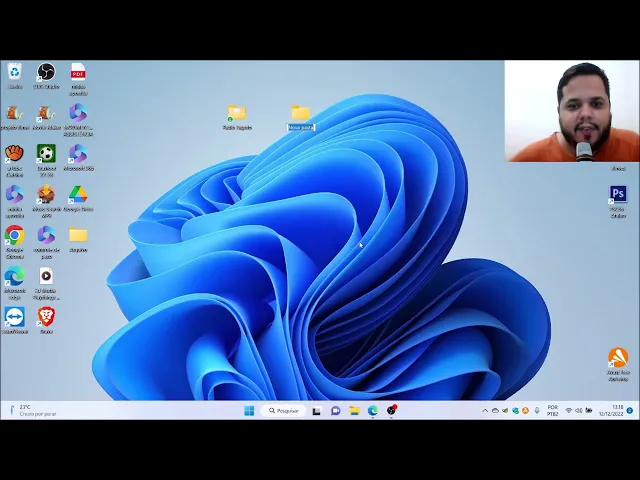
Task: Click the Pesquisar search box
Action: (283, 411)
